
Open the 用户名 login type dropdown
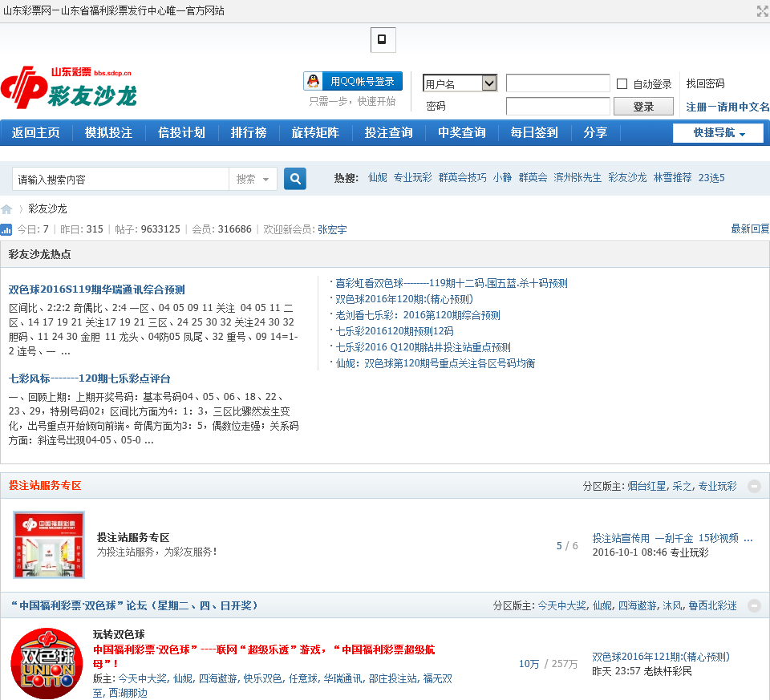pyautogui.click(x=460, y=83)
